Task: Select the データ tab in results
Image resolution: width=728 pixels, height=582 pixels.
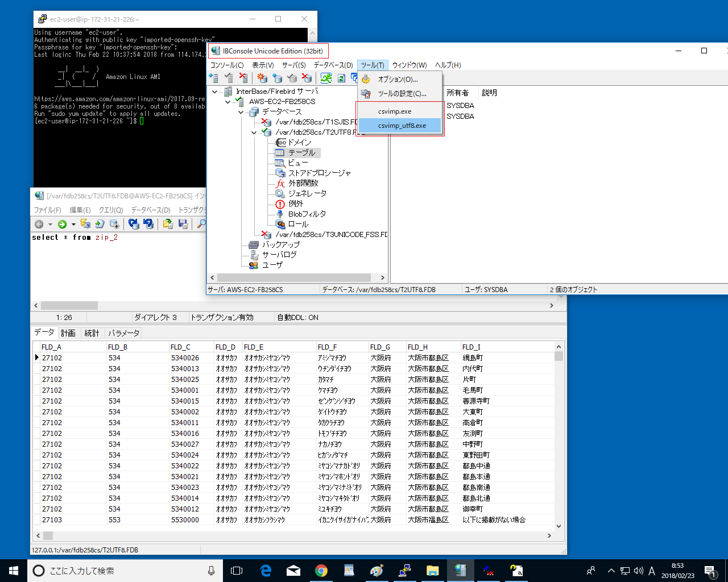Action: pyautogui.click(x=44, y=332)
